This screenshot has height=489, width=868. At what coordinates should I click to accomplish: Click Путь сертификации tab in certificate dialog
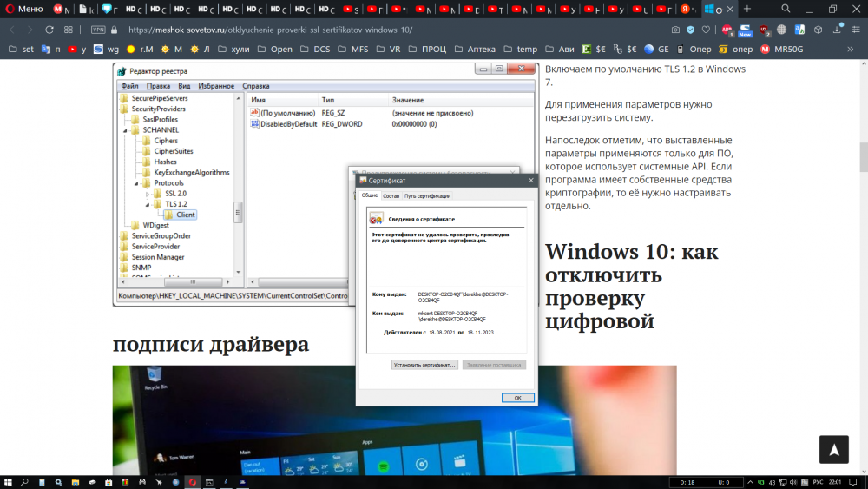(x=427, y=196)
